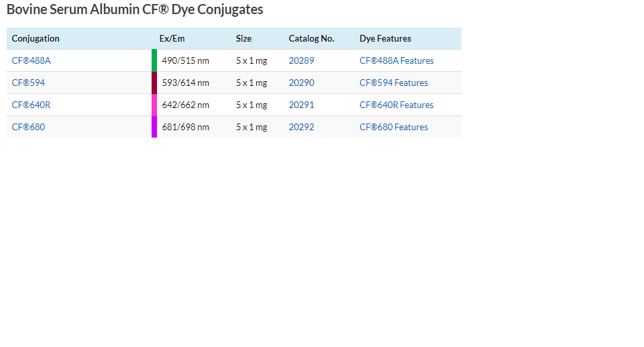Open the CF®594 conjugation link
644x347 pixels.
(x=28, y=83)
